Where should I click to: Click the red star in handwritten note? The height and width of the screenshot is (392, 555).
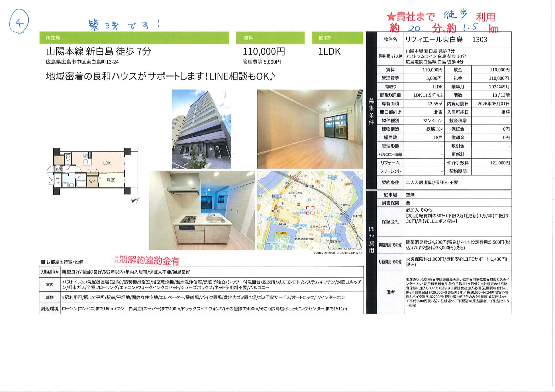pyautogui.click(x=391, y=17)
